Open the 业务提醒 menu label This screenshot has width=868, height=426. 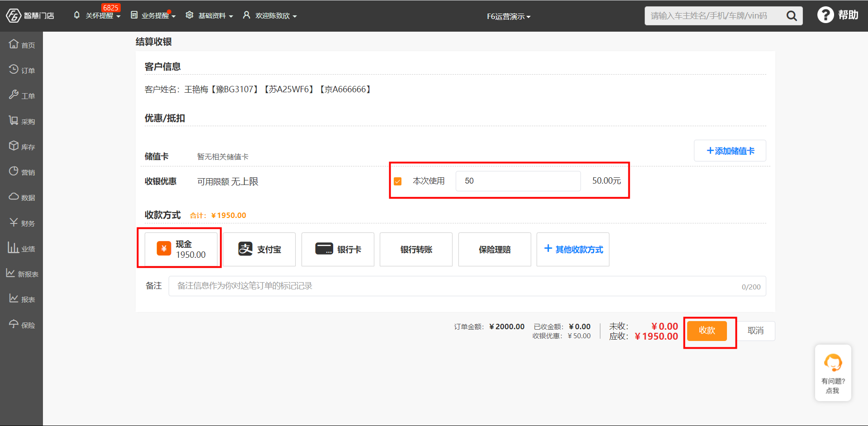(155, 16)
